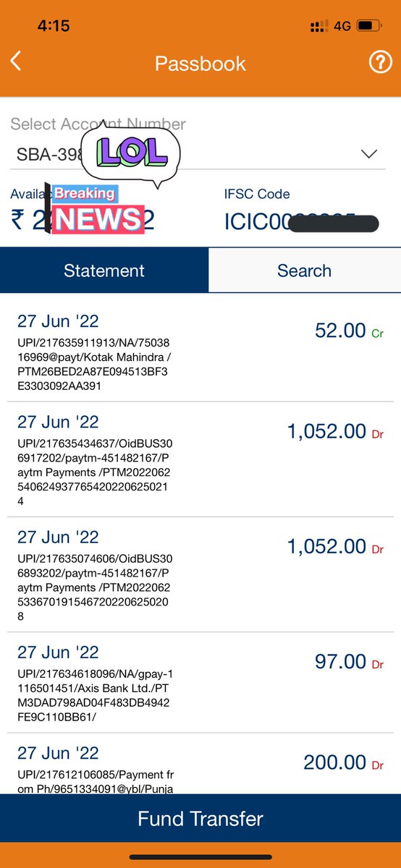
Task: Tap the 4G network indicator
Action: point(342,26)
